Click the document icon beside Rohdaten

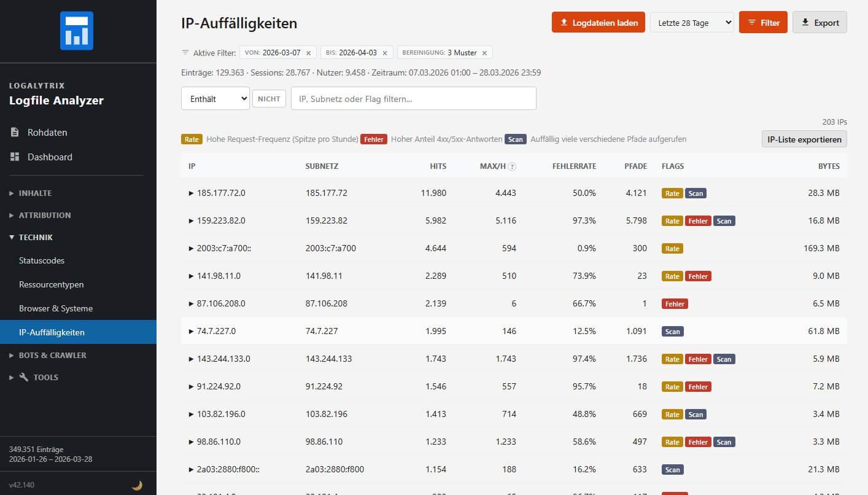pos(14,132)
